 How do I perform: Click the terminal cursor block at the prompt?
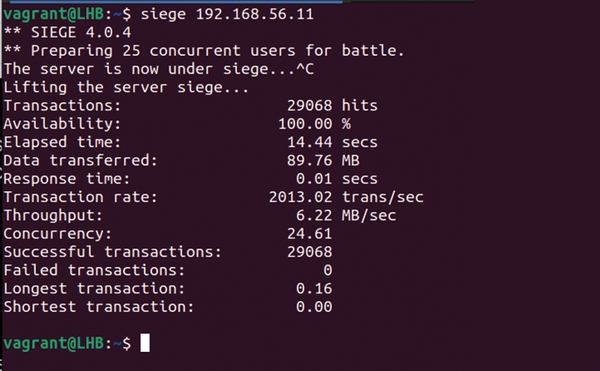145,343
